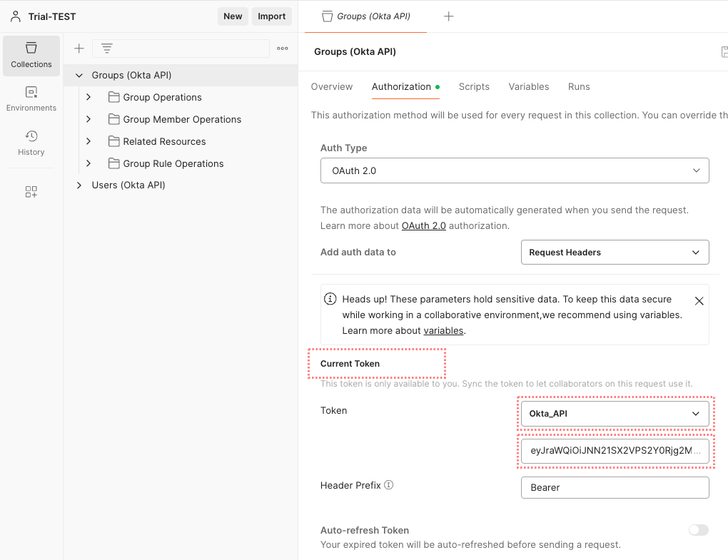Click the three-dots options icon in sidebar
The image size is (728, 560).
tap(283, 49)
